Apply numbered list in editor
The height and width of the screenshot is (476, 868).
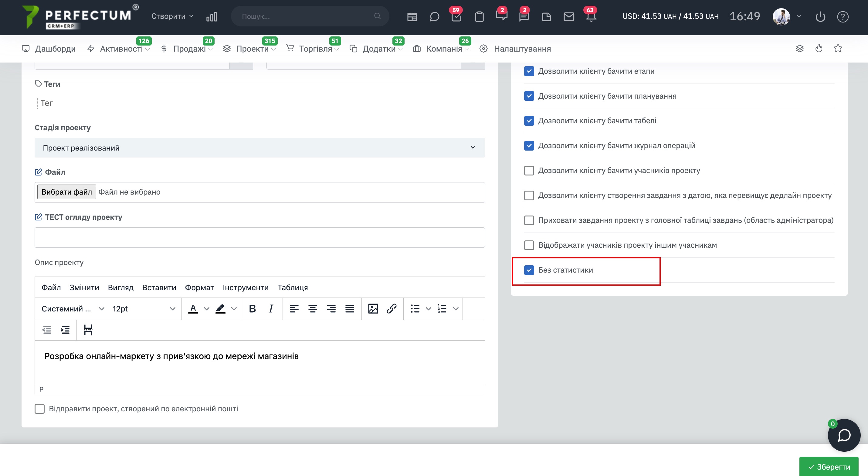coord(442,308)
